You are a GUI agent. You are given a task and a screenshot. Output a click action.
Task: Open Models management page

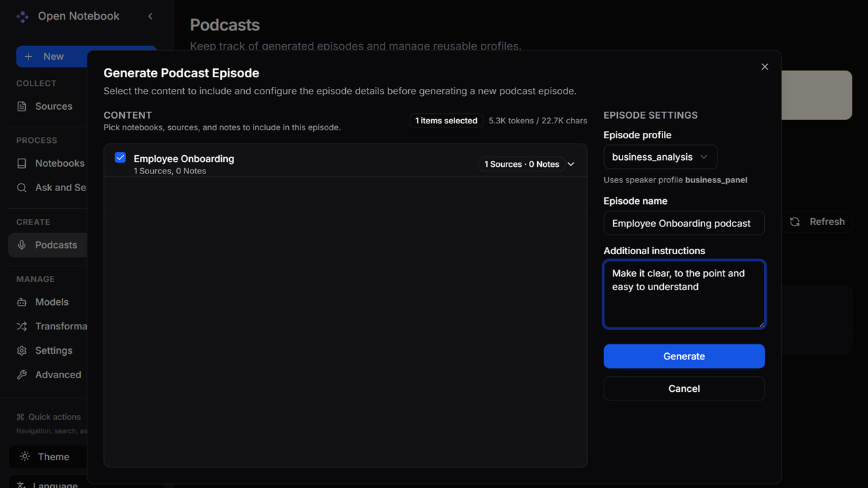point(47,302)
